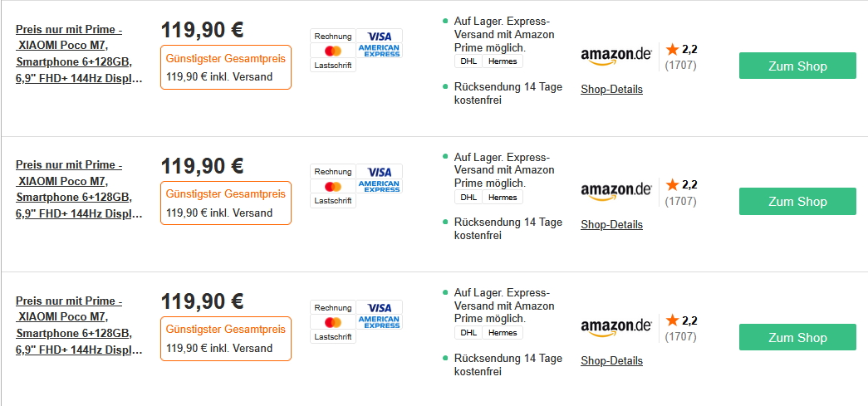868x406 pixels.
Task: Click the orange rating star in the second offer
Action: 672,184
